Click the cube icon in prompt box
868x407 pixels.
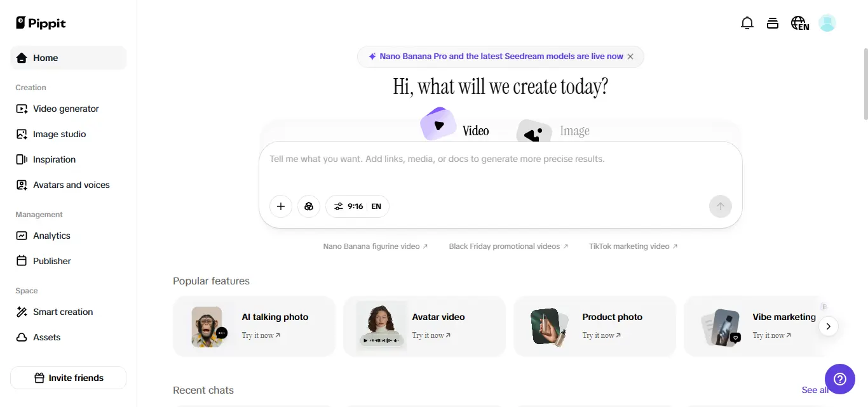coord(309,206)
